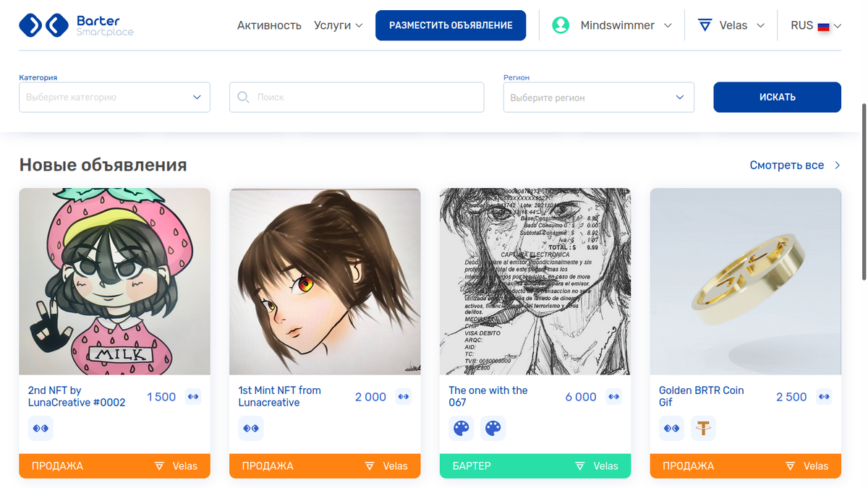Click arrow icon next to Смотреть все
Screen dimensions: 868x488
click(838, 166)
